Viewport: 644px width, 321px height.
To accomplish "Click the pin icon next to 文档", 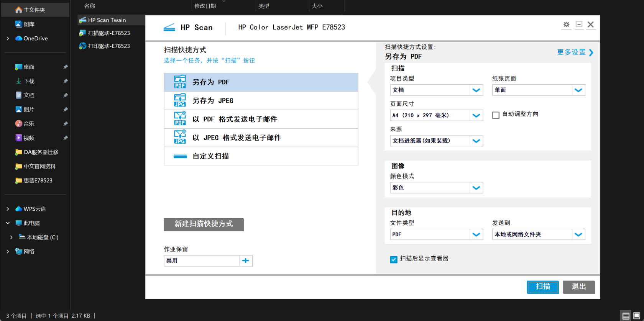I will click(66, 95).
